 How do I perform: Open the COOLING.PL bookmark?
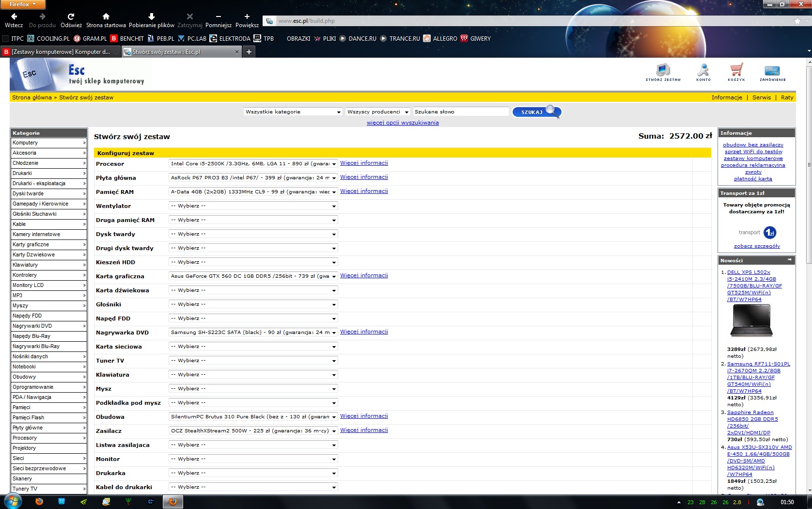48,39
